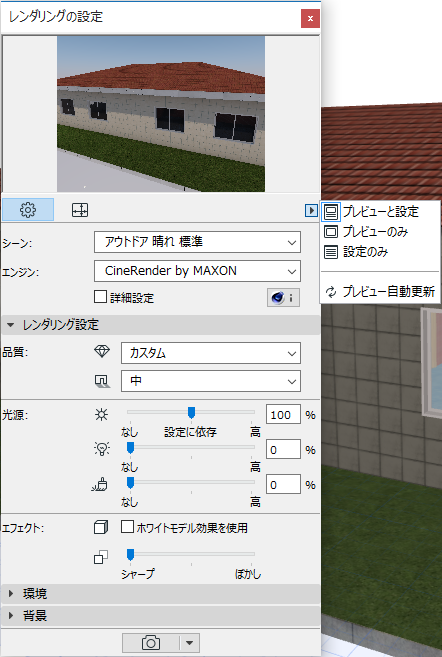Collapse the レンダリング設定 section

point(161,325)
